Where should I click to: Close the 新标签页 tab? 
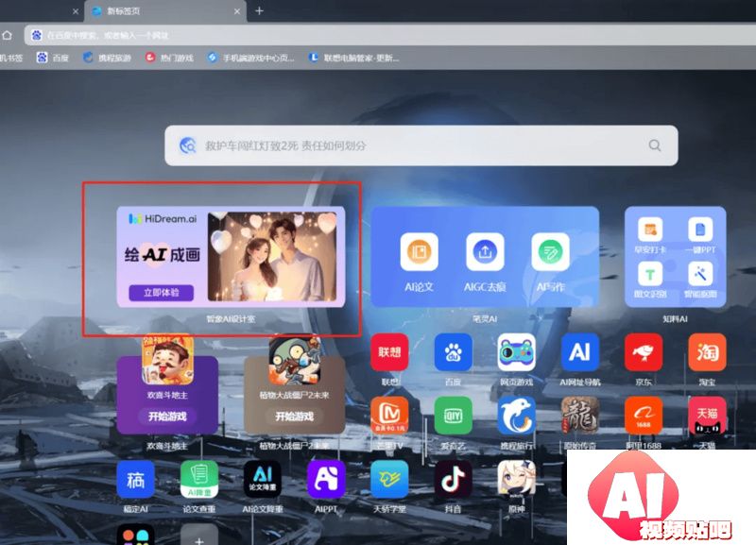coord(237,11)
